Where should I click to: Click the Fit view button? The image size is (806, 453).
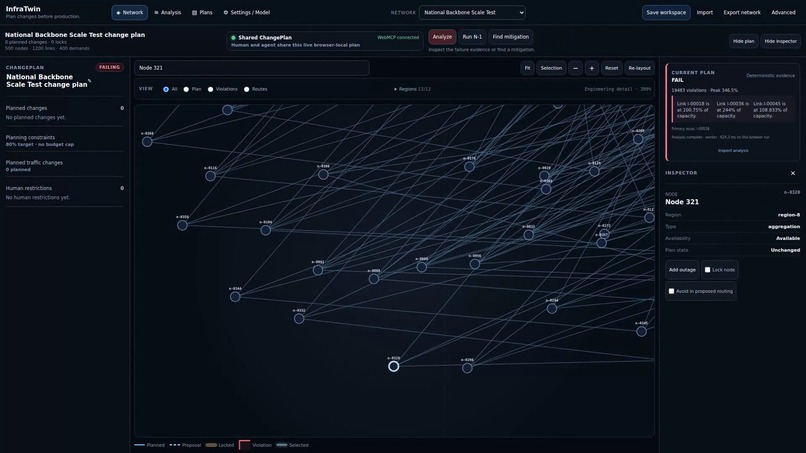pos(527,68)
